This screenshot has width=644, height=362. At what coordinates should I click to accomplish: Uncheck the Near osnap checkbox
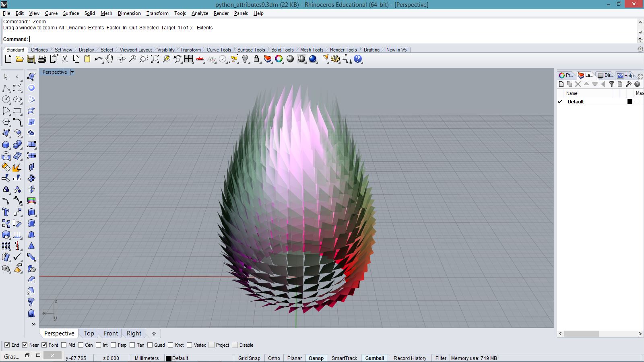25,345
